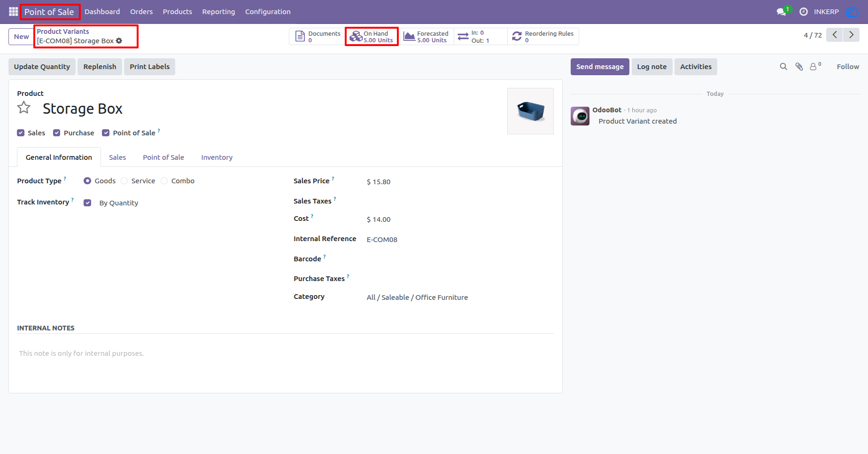Click the New record button

pyautogui.click(x=21, y=37)
